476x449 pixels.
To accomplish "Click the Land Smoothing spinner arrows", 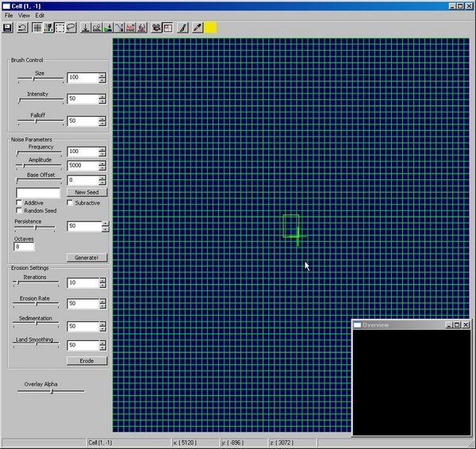I will (102, 345).
